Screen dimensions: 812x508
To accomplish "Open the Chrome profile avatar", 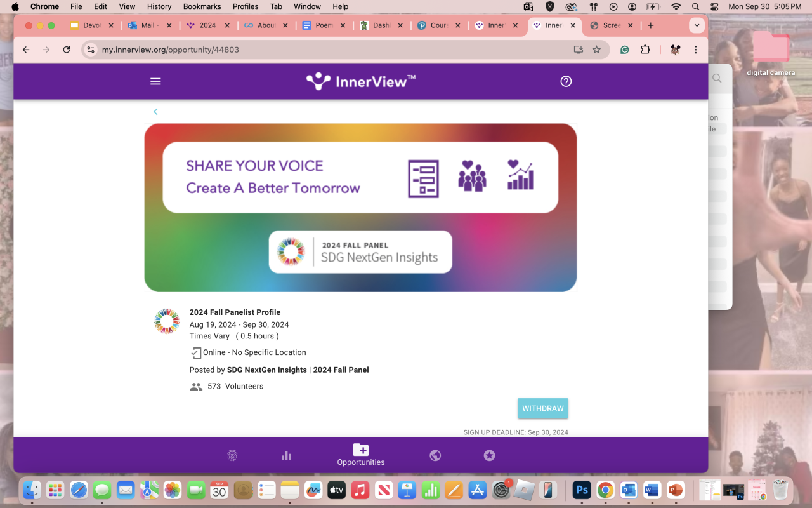I will point(675,50).
